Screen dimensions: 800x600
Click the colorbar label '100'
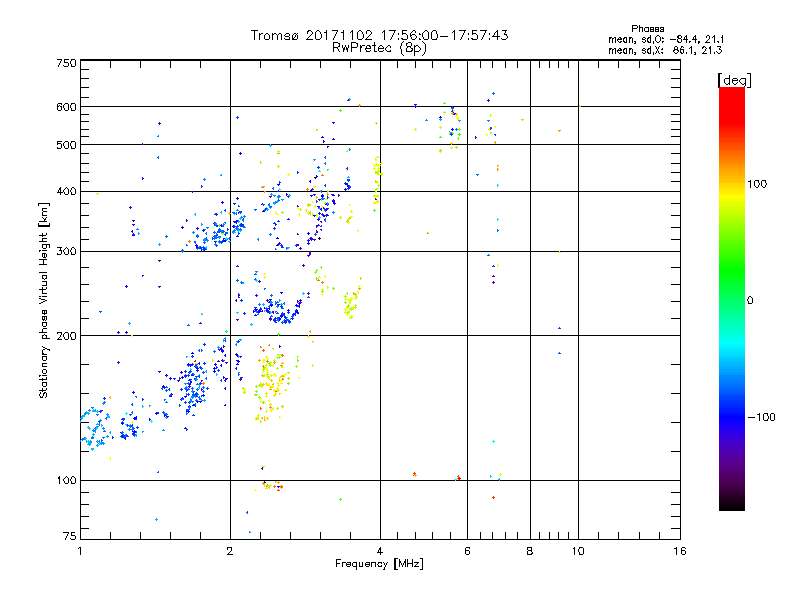(757, 184)
